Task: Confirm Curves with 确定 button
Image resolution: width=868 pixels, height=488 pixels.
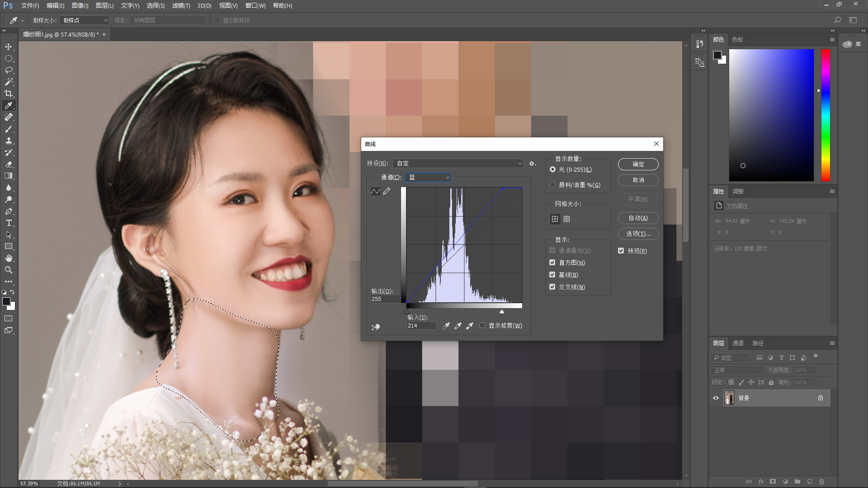Action: [638, 164]
